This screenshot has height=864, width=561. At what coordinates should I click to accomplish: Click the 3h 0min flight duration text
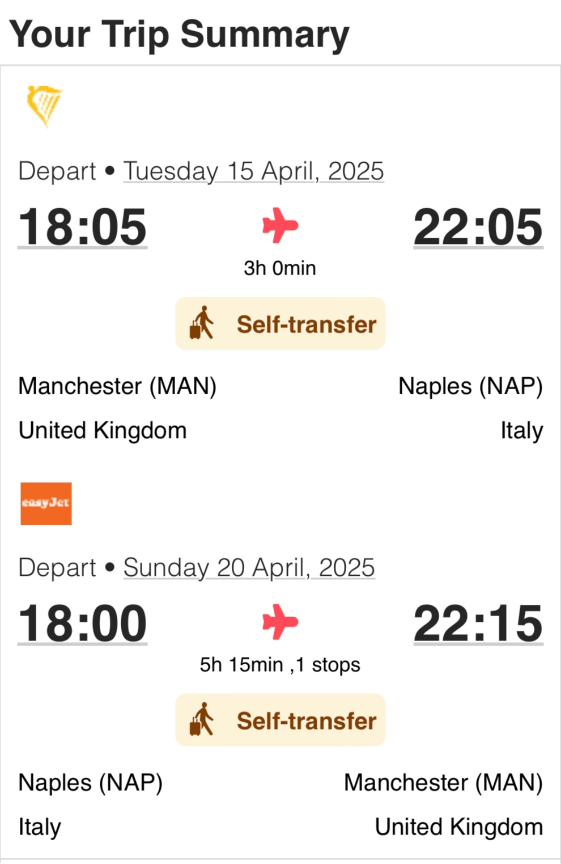(x=280, y=268)
